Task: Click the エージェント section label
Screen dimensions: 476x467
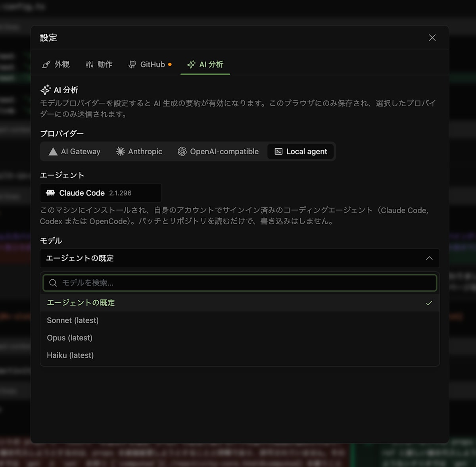Action: [62, 175]
